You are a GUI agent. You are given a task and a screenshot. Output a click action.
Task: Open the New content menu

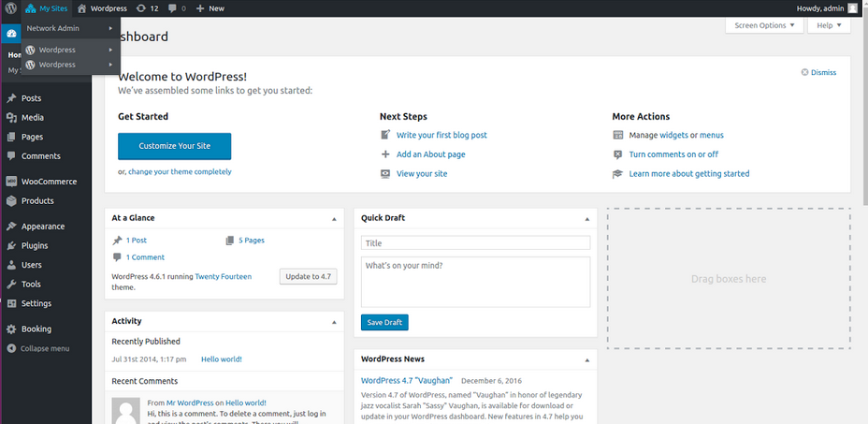click(210, 8)
